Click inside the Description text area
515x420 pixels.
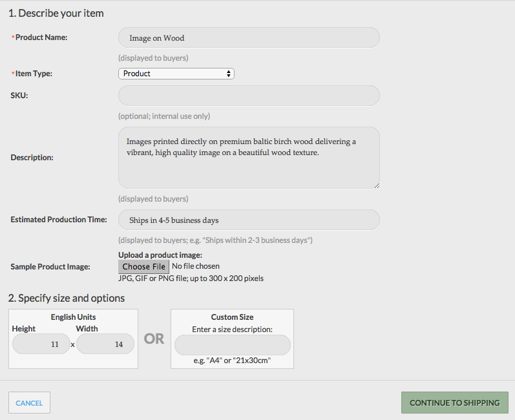249,158
